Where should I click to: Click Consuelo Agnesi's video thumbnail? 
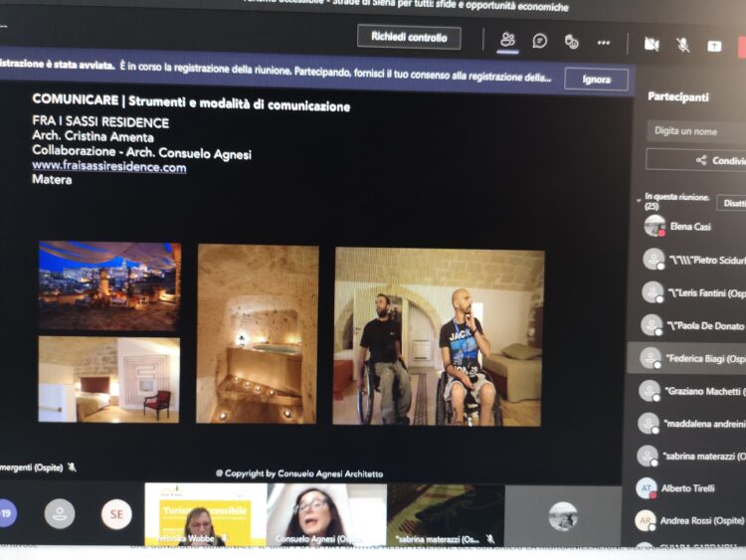point(325,513)
